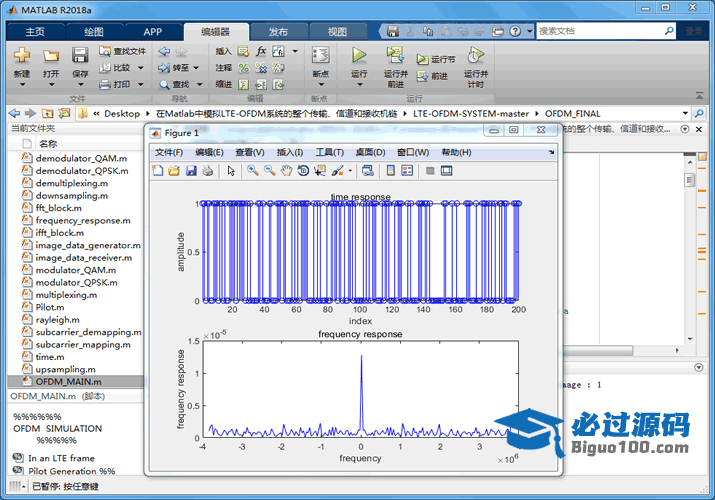This screenshot has height=500, width=715.
Task: Select OFDM_MAIN.m in file list
Action: point(76,381)
